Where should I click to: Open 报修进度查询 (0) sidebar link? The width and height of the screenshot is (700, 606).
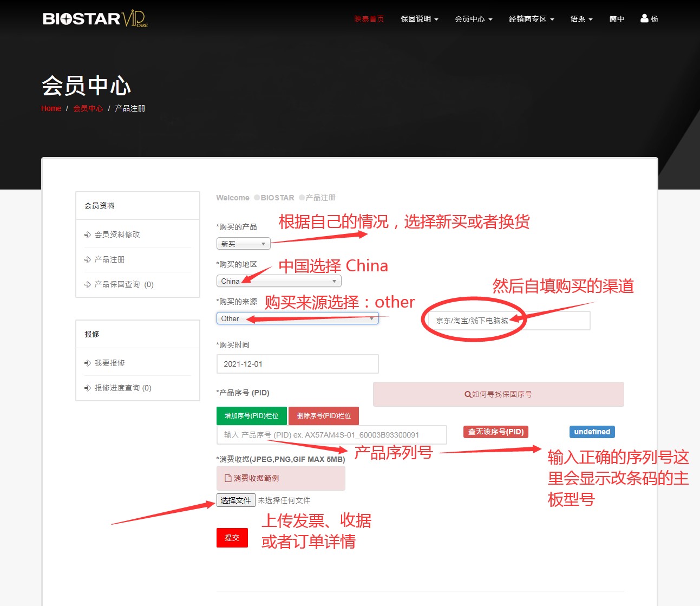tap(123, 388)
